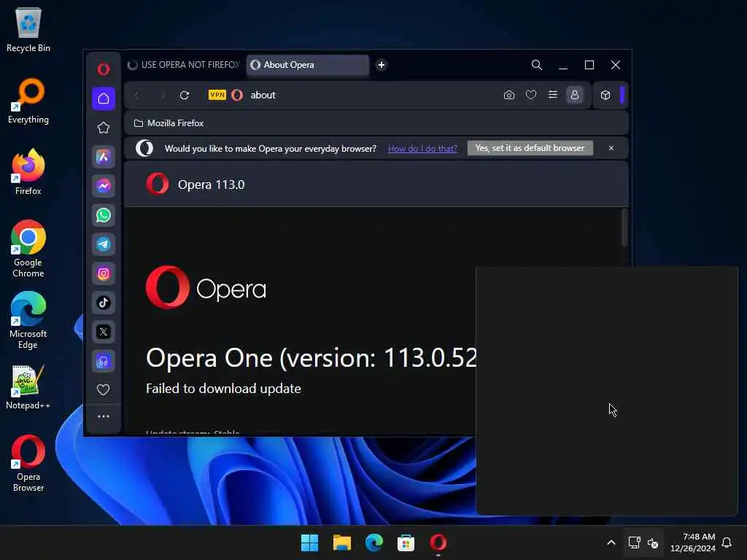Open notifications bell icon

coord(727,542)
